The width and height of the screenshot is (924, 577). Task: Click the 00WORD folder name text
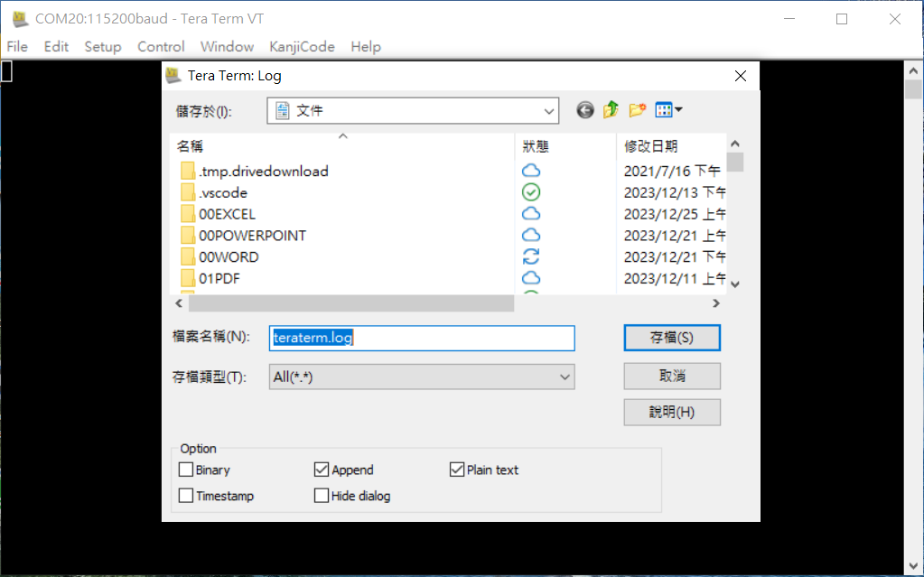[x=229, y=257]
